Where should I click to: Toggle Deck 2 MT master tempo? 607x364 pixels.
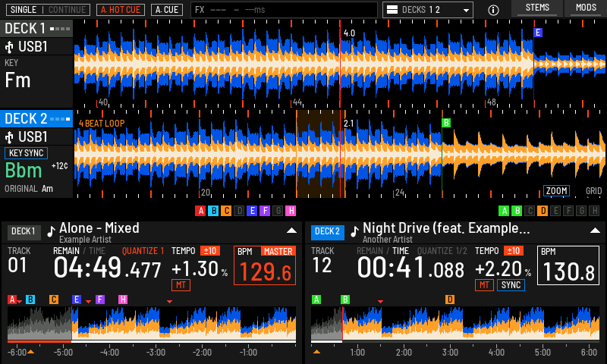click(x=484, y=285)
